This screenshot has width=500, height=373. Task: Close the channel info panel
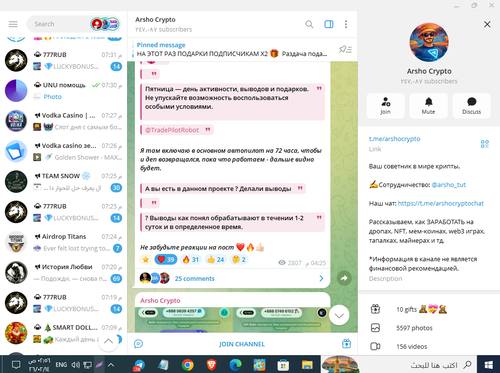tap(487, 24)
